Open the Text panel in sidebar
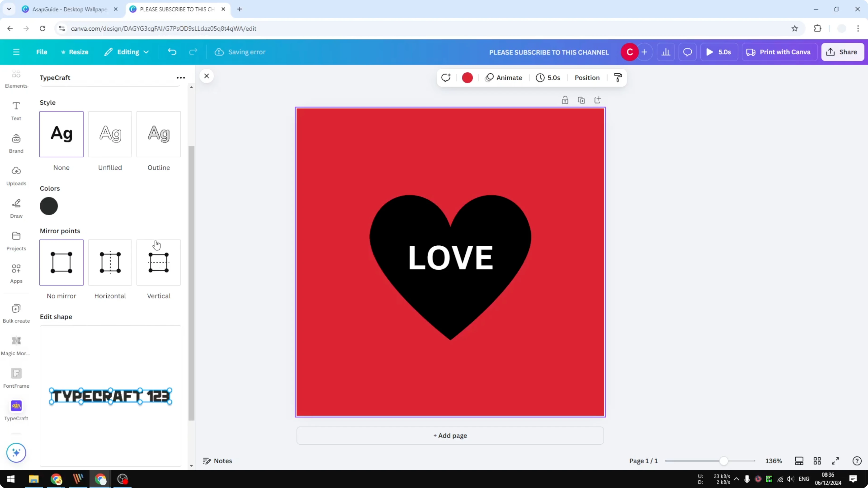 (x=16, y=111)
